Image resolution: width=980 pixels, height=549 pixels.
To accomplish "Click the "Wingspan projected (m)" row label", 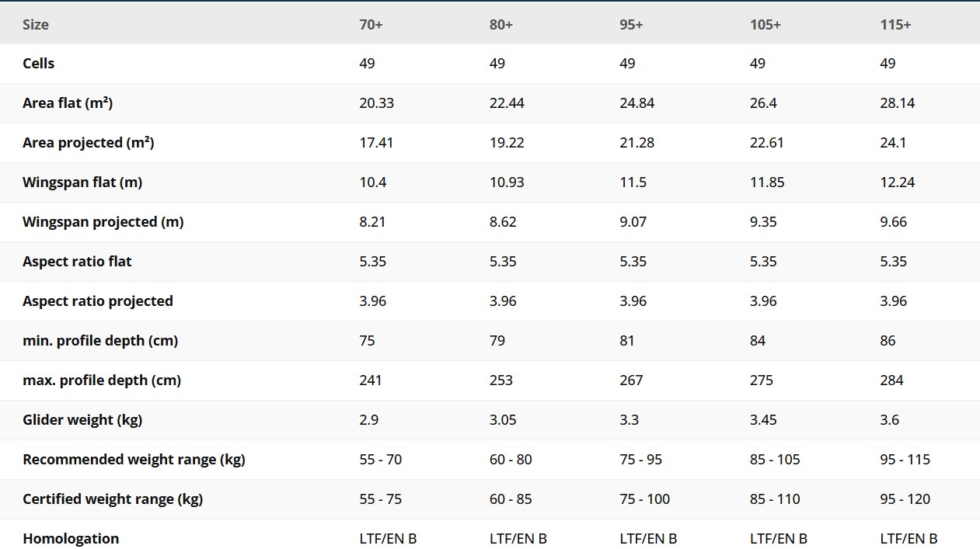I will click(103, 222).
